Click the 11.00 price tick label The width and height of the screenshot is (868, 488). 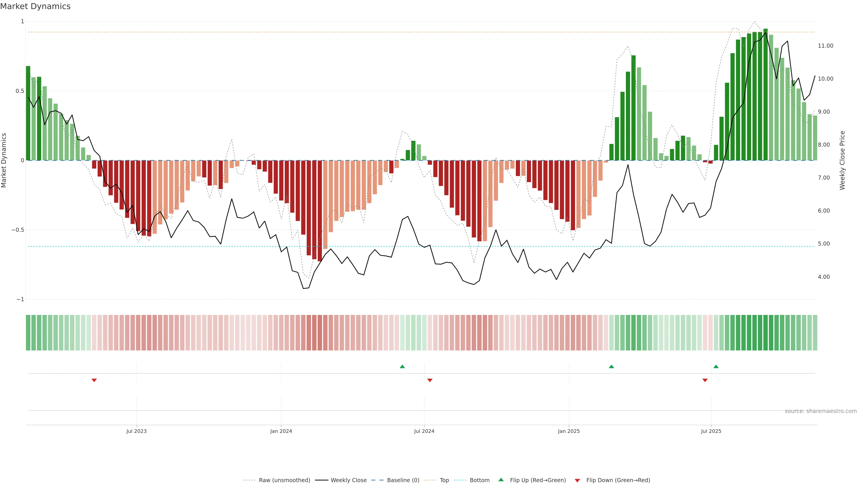(x=825, y=46)
